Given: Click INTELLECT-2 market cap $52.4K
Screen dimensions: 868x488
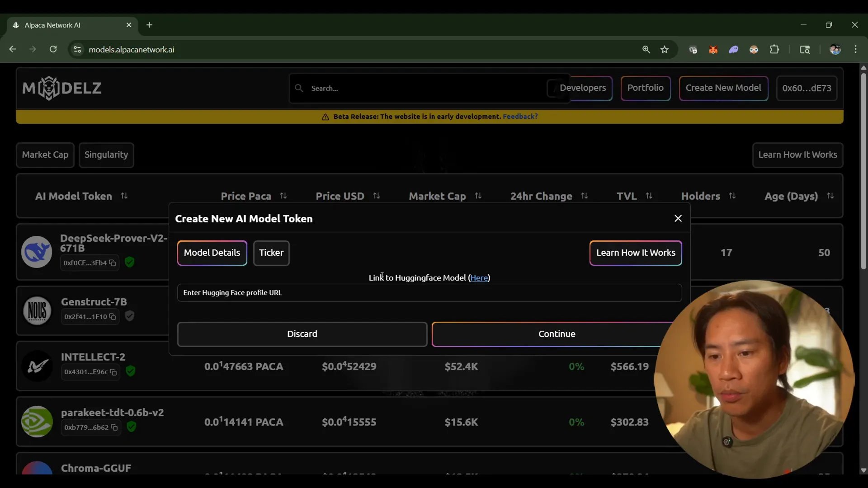Looking at the screenshot, I should pyautogui.click(x=461, y=366).
